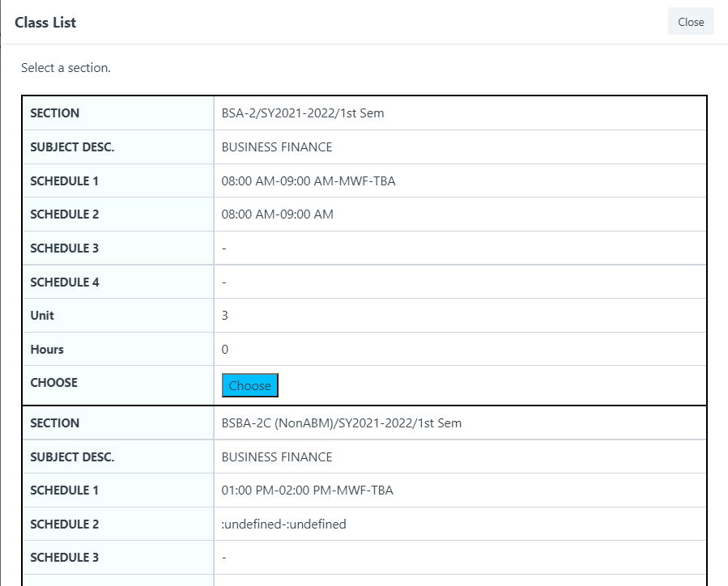Click the Unit row label
Image resolution: width=728 pixels, height=586 pixels.
point(42,316)
